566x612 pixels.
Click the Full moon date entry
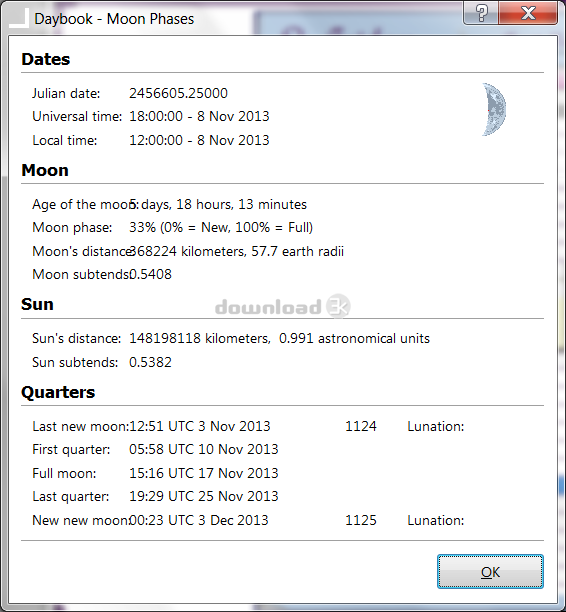203,473
